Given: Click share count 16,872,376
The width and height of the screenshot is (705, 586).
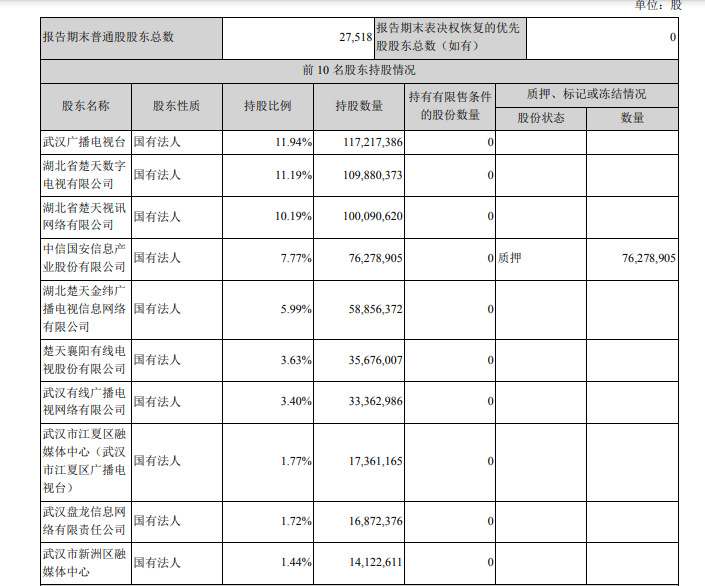Looking at the screenshot, I should pos(375,521).
